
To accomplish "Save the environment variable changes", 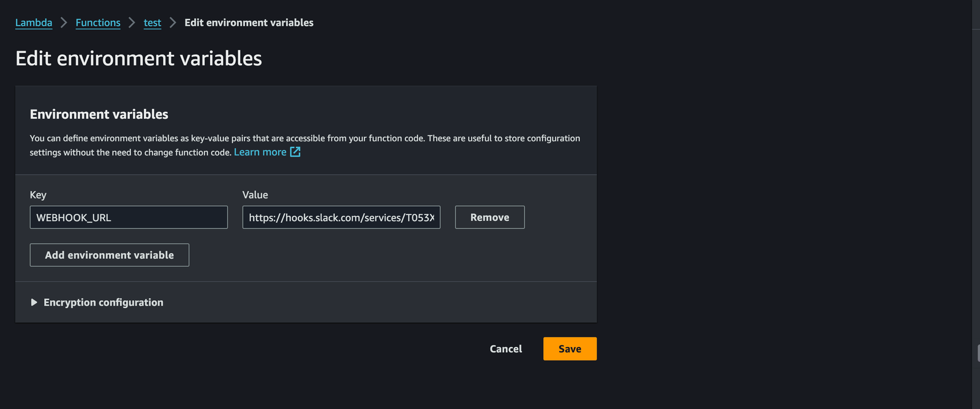I will (570, 349).
